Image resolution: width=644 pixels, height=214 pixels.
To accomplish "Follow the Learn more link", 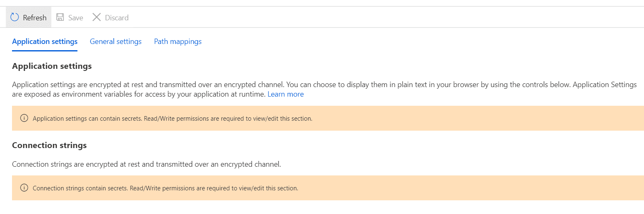I will [285, 94].
